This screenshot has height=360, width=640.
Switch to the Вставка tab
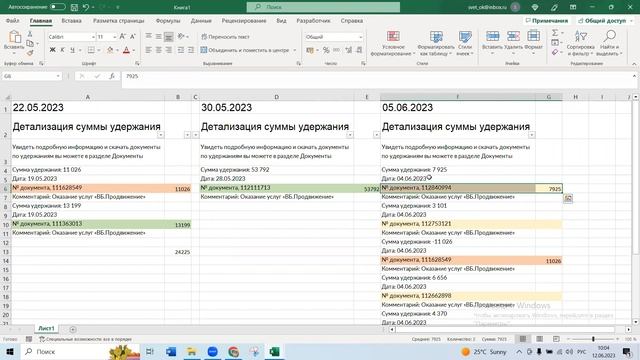71,20
